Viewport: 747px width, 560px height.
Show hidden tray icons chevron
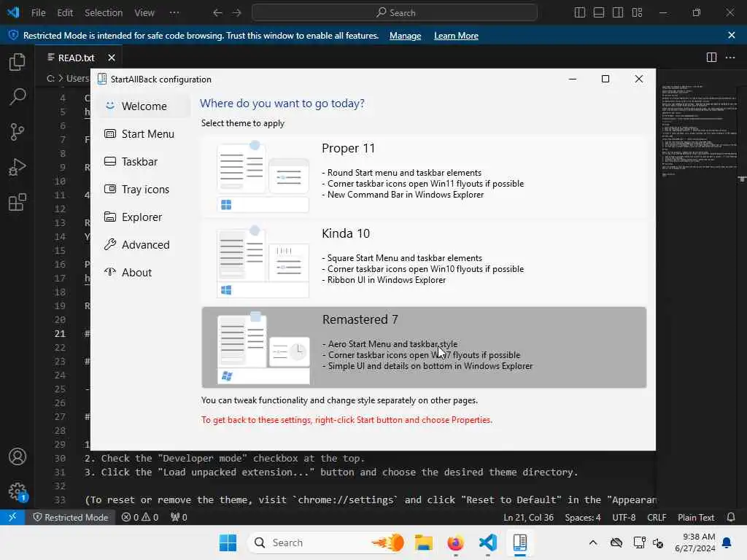coord(592,542)
